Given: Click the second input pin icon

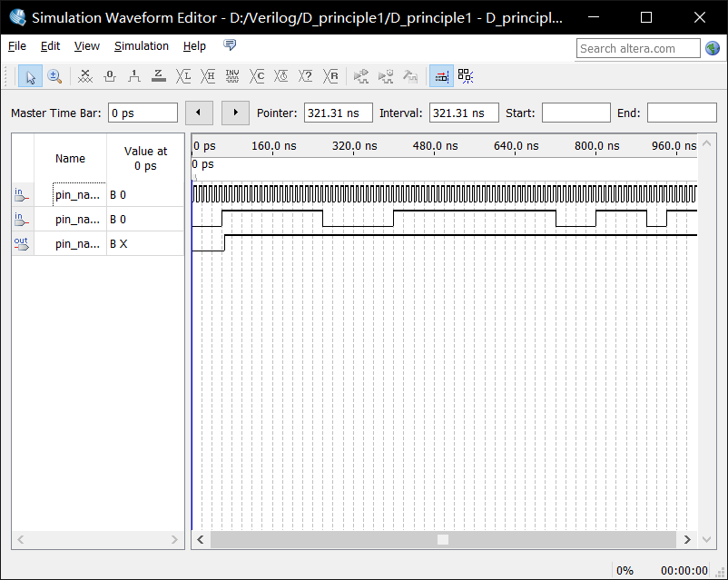Looking at the screenshot, I should coord(22,220).
